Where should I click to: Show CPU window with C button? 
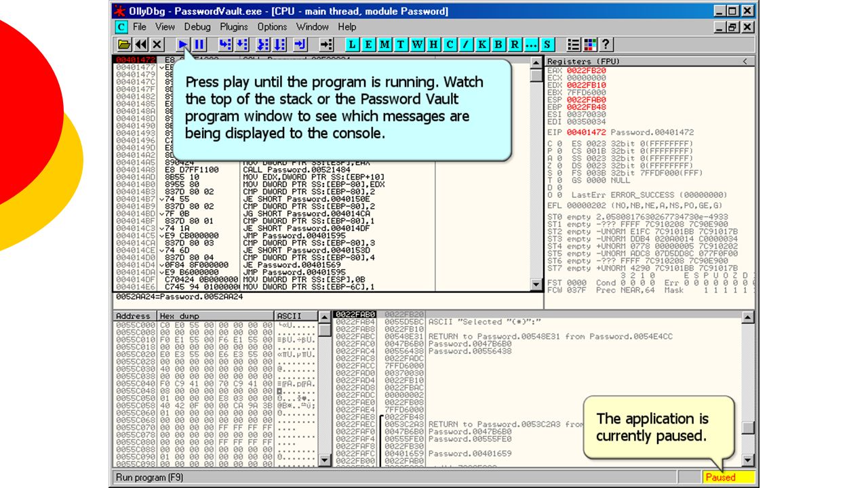450,45
